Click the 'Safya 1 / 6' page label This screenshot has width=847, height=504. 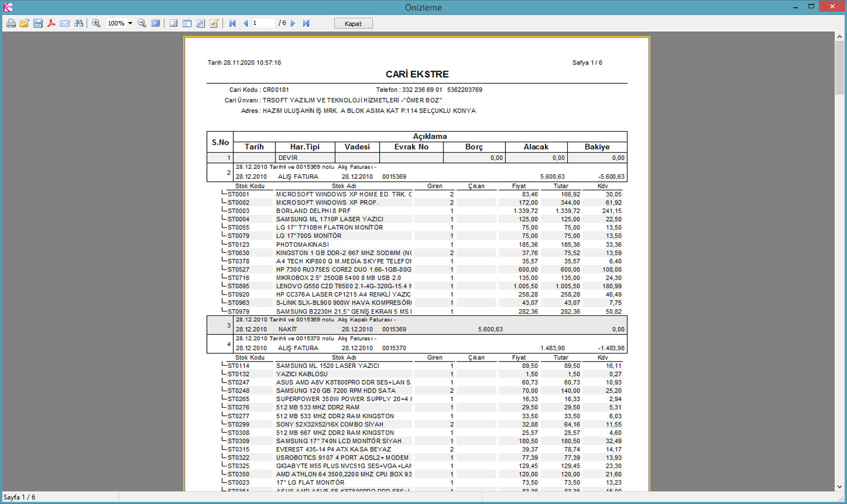pyautogui.click(x=587, y=63)
